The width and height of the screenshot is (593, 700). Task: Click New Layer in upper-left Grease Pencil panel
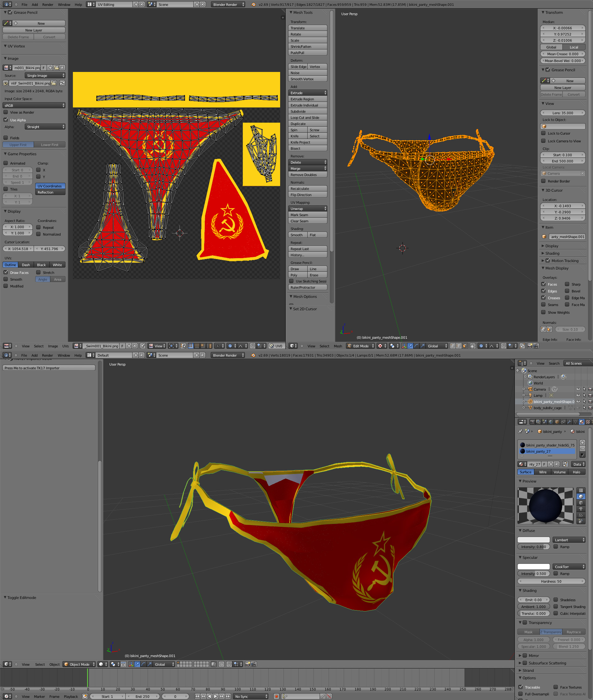pos(34,30)
